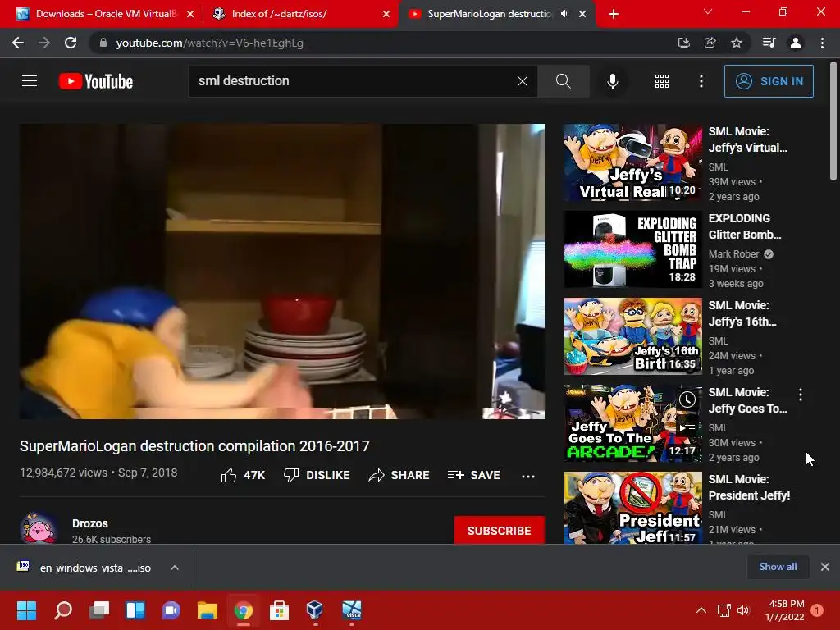This screenshot has height=630, width=840.
Task: Open Widgets from the taskbar
Action: click(x=135, y=610)
